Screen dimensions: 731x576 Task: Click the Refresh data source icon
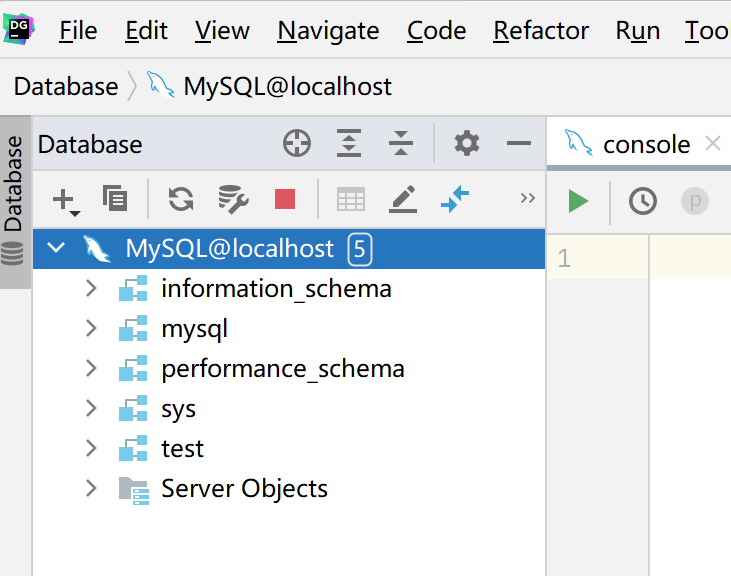(x=181, y=200)
